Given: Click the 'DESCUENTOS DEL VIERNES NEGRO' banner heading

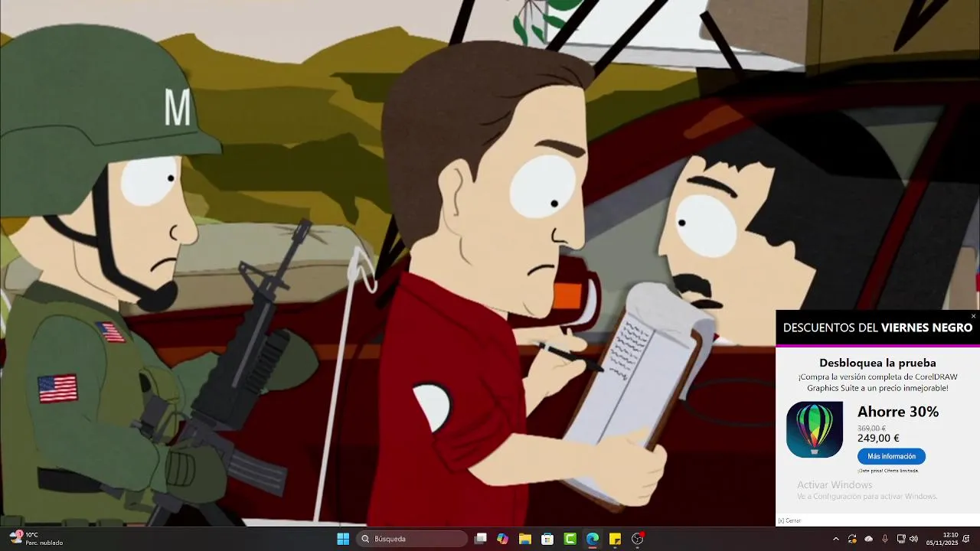Looking at the screenshot, I should [877, 328].
